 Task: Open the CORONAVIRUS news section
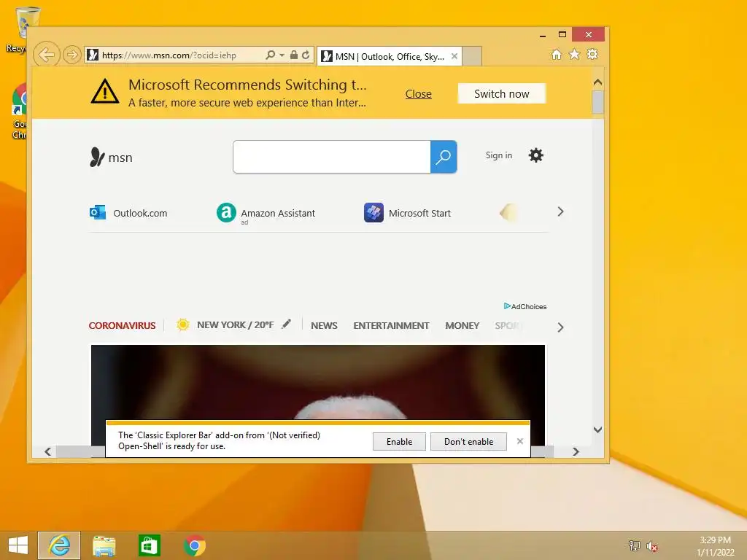122,326
